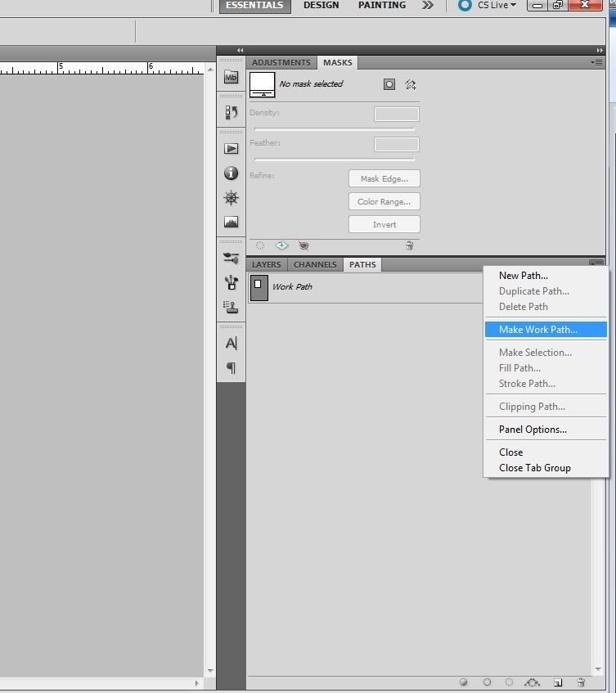Switch to the Adjustments tab
Image resolution: width=616 pixels, height=693 pixels.
coord(281,62)
